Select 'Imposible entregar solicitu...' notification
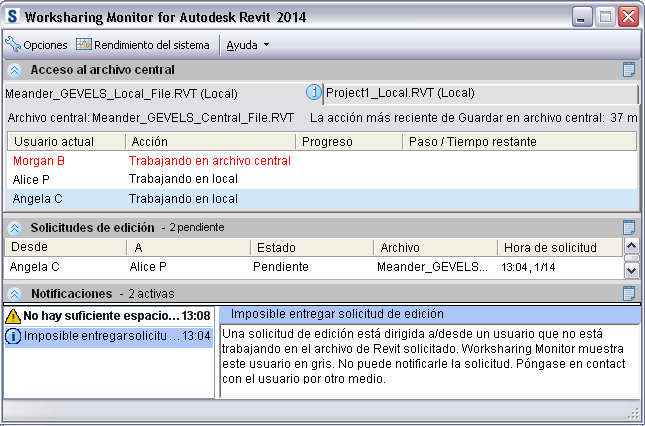This screenshot has width=645, height=426. pos(109,336)
